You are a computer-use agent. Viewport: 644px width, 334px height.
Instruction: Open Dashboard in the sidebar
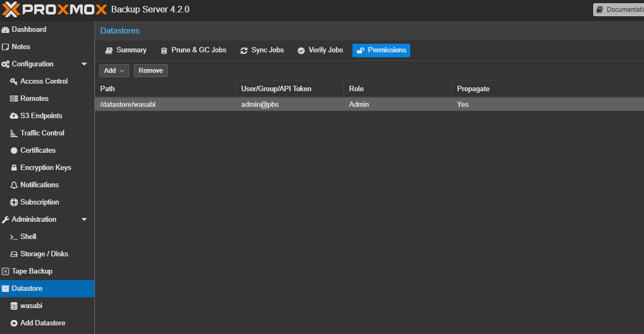(x=47, y=30)
